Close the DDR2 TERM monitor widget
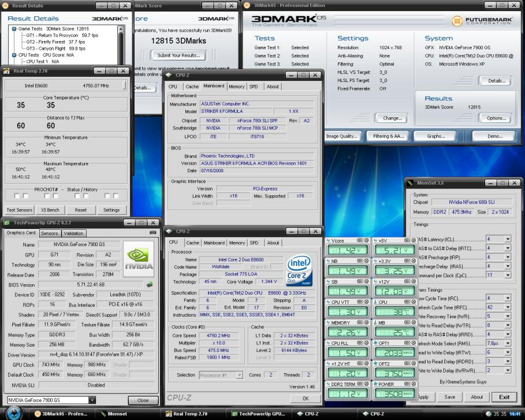Screen dimensions: 525x420 366,384
